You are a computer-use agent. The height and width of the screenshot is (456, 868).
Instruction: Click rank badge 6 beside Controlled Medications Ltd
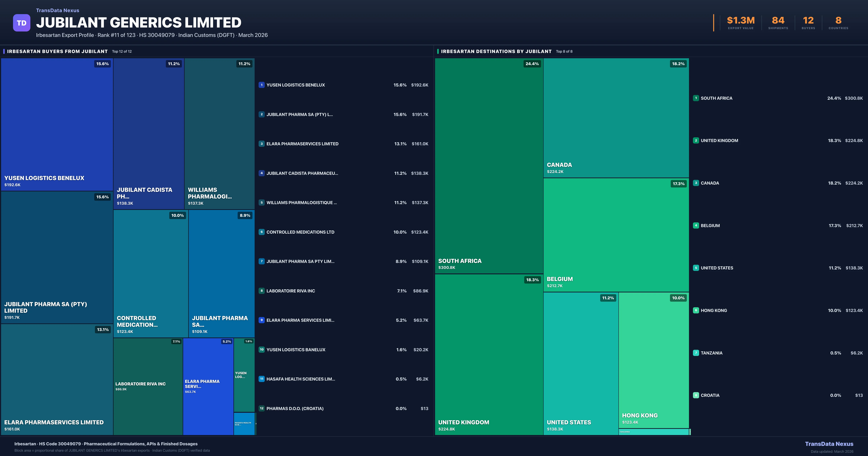(x=261, y=232)
